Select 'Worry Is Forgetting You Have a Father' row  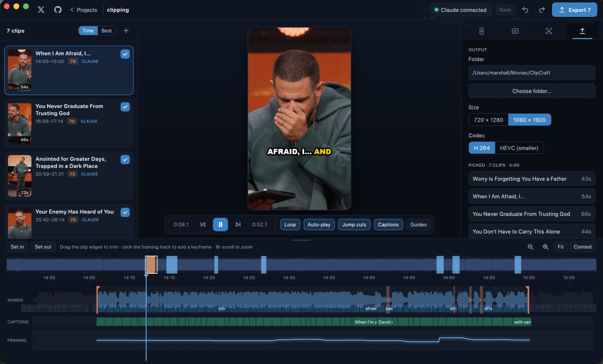point(532,179)
